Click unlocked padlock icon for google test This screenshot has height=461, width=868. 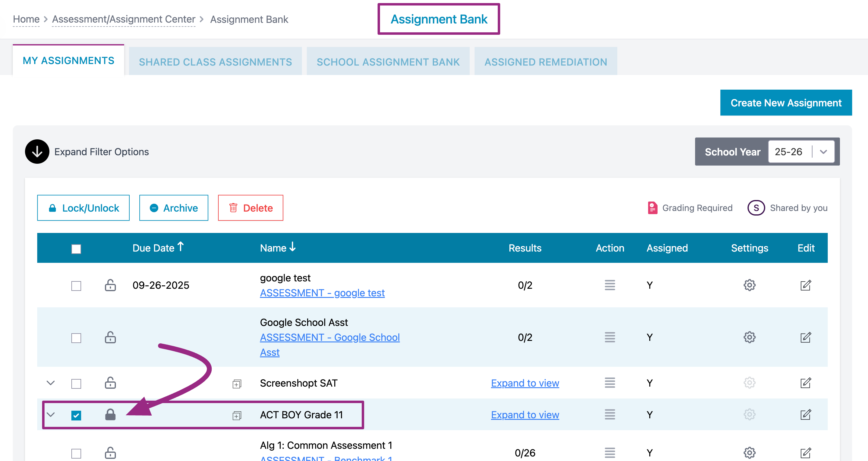(x=110, y=285)
